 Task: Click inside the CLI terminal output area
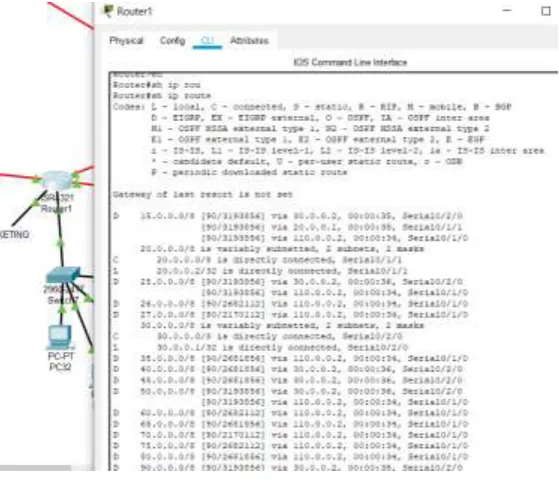point(333,271)
